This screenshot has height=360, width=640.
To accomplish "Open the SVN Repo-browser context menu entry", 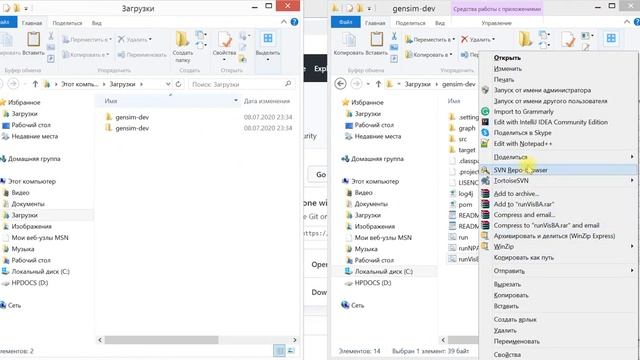I will 558,170.
